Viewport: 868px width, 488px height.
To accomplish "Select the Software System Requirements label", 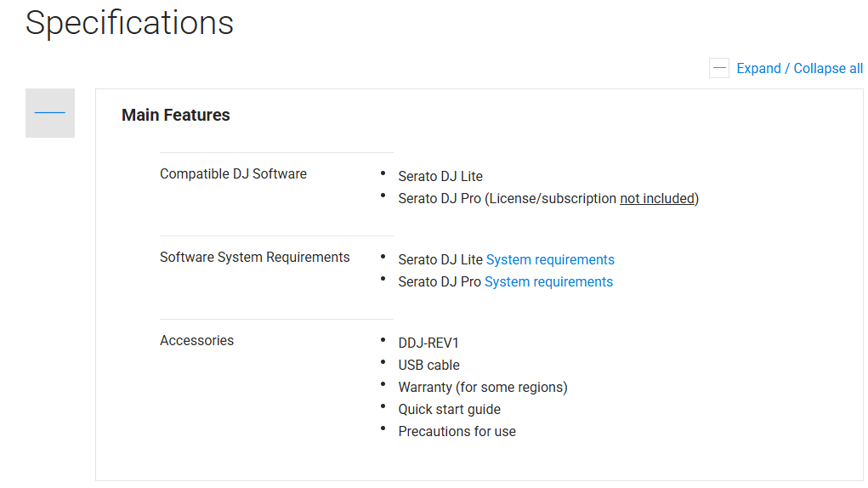I will [254, 258].
